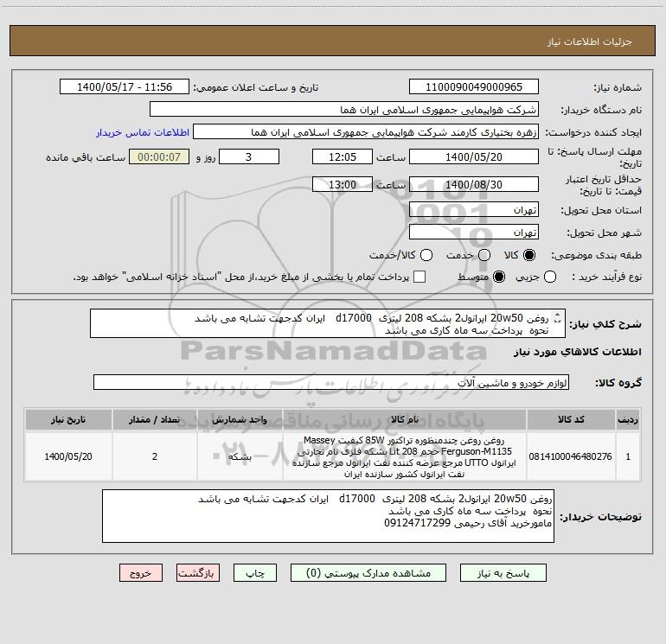Click the خروج exit button
This screenshot has width=666, height=644.
click(141, 573)
